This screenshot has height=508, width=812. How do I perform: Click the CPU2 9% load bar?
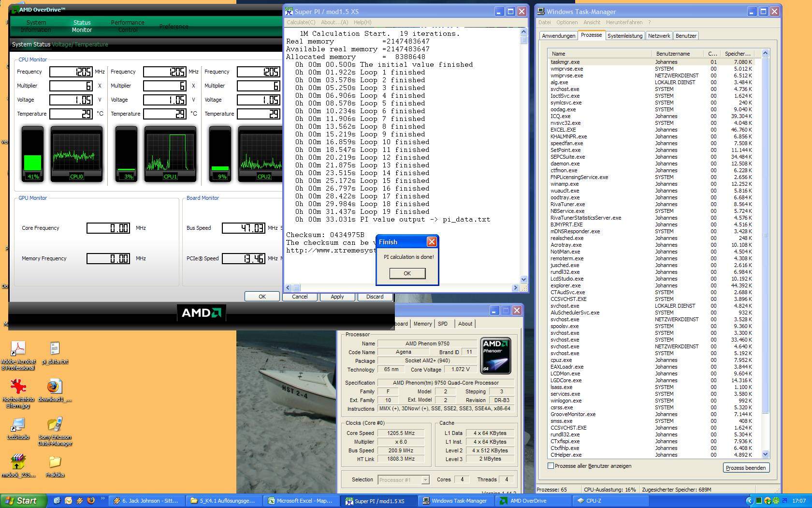[220, 154]
